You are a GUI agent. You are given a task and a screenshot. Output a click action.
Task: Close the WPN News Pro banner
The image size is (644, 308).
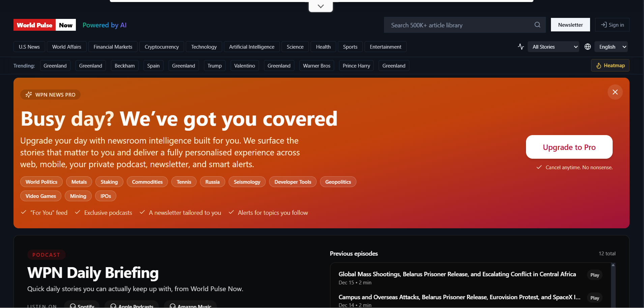point(615,92)
